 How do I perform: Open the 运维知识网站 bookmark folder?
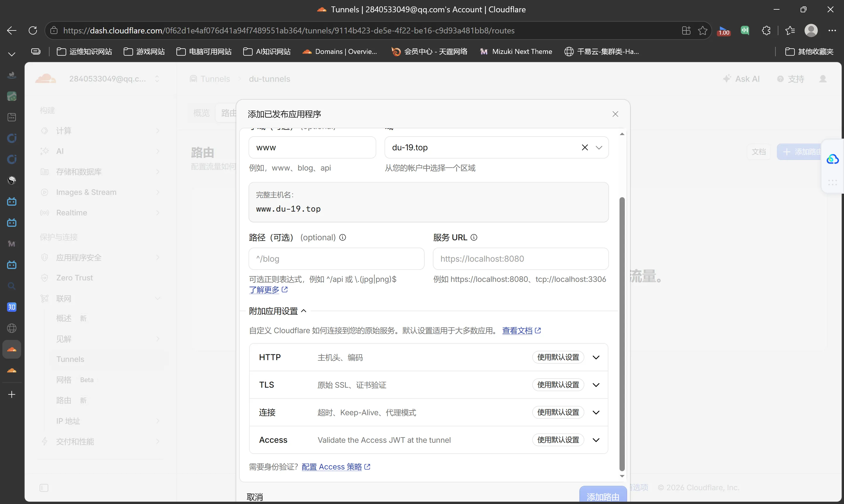(84, 51)
